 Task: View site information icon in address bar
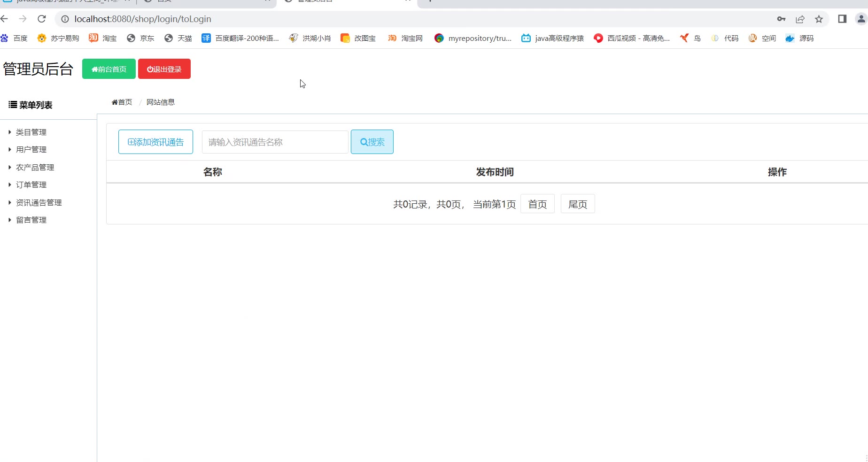click(65, 19)
